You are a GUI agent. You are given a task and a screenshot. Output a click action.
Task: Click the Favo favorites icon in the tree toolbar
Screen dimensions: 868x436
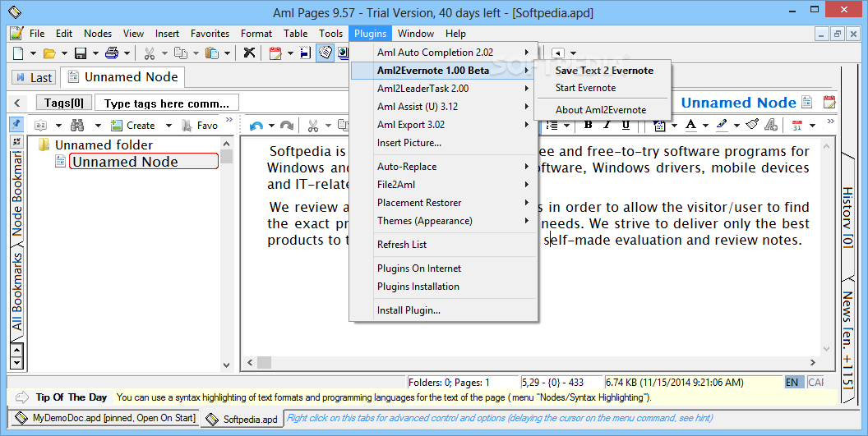(200, 126)
